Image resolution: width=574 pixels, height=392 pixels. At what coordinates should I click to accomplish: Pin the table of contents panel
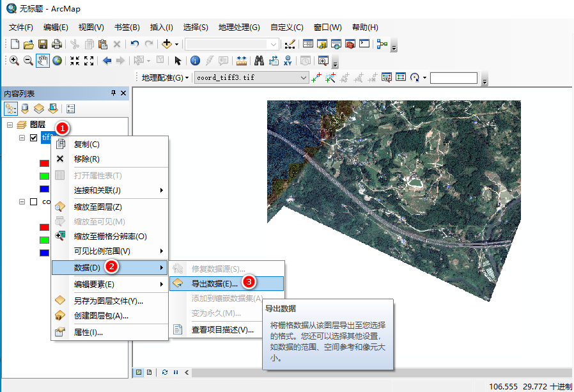(x=113, y=93)
